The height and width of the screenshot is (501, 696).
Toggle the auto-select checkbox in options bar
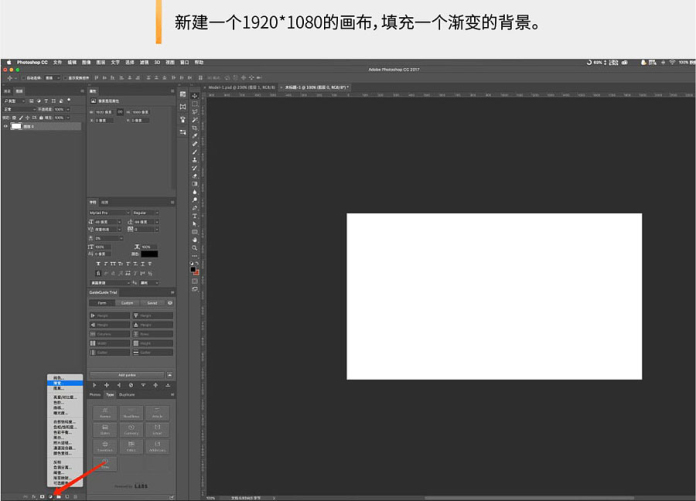coord(23,77)
